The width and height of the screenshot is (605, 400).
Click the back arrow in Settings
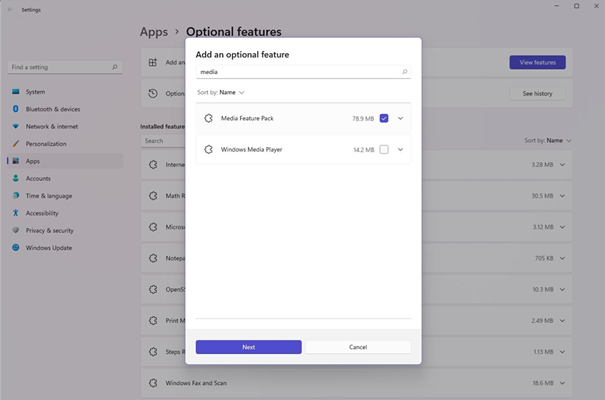10,10
